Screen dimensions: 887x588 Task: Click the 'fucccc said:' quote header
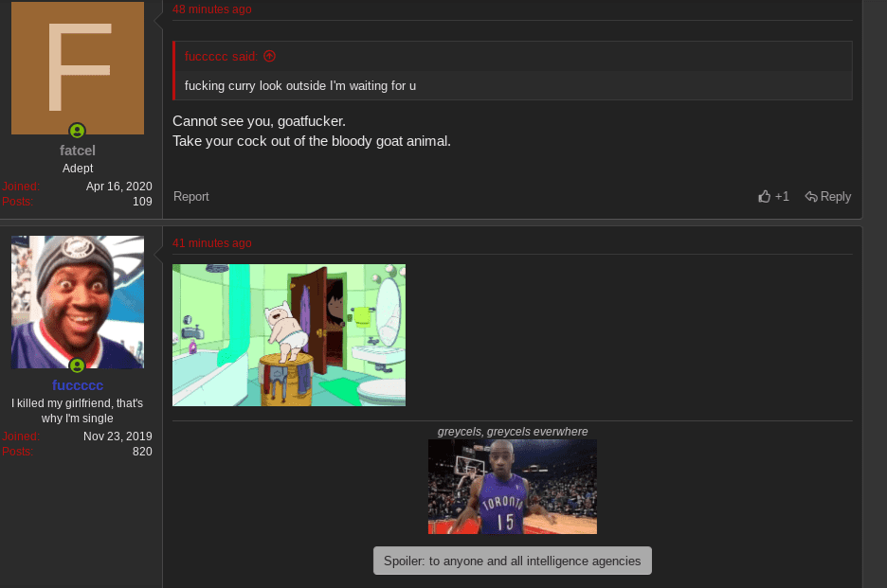coord(220,56)
